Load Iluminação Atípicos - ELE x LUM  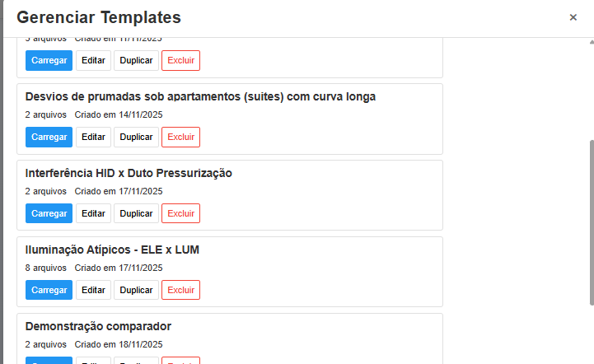49,290
